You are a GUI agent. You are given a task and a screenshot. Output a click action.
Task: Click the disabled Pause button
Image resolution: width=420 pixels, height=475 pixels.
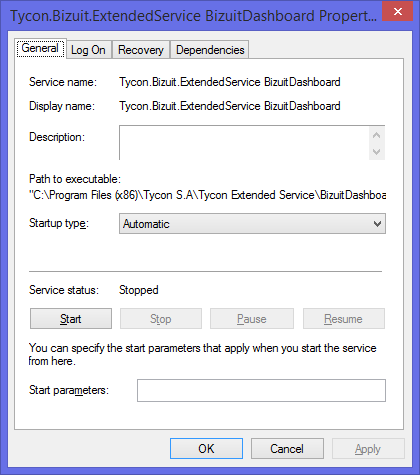point(252,319)
